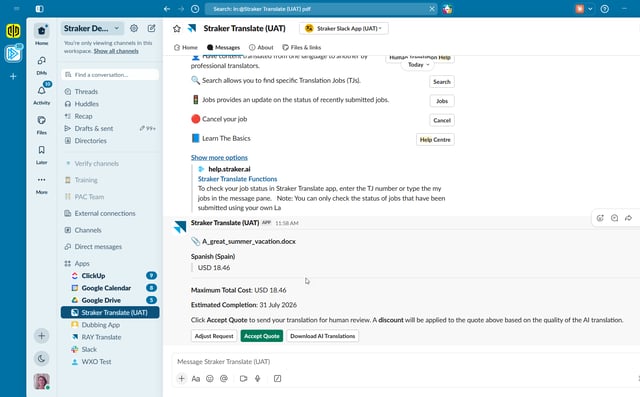Open the user profile avatar

click(41, 381)
